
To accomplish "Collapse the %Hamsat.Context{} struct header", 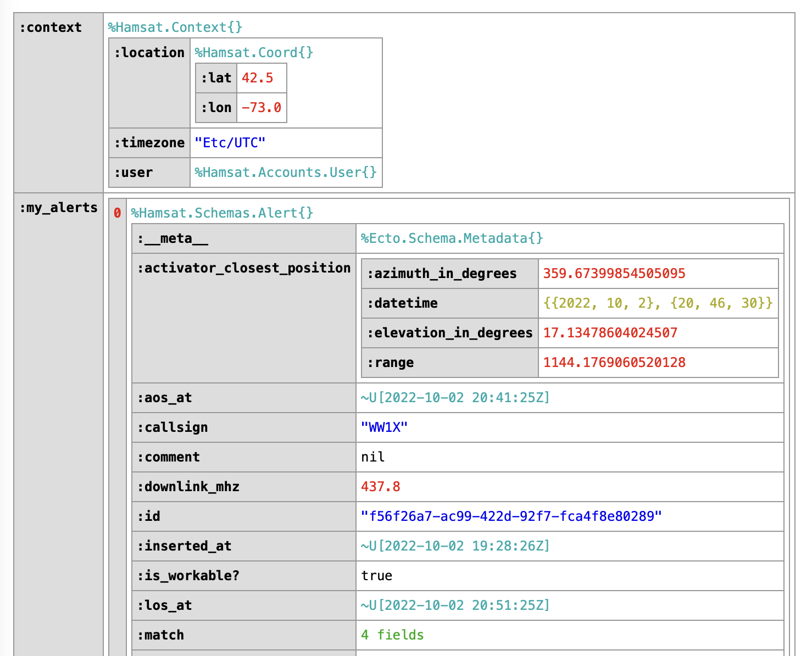I will click(x=175, y=27).
